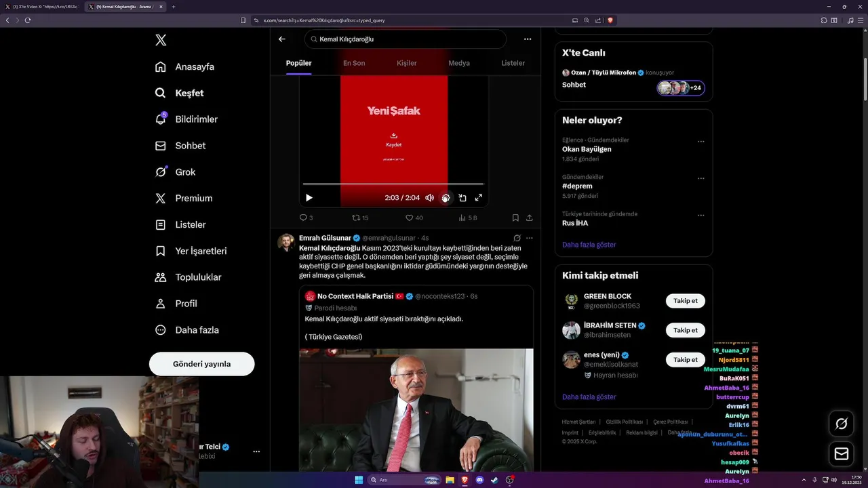Switch to the Medya tab
Viewport: 868px width, 488px height.
click(x=459, y=63)
